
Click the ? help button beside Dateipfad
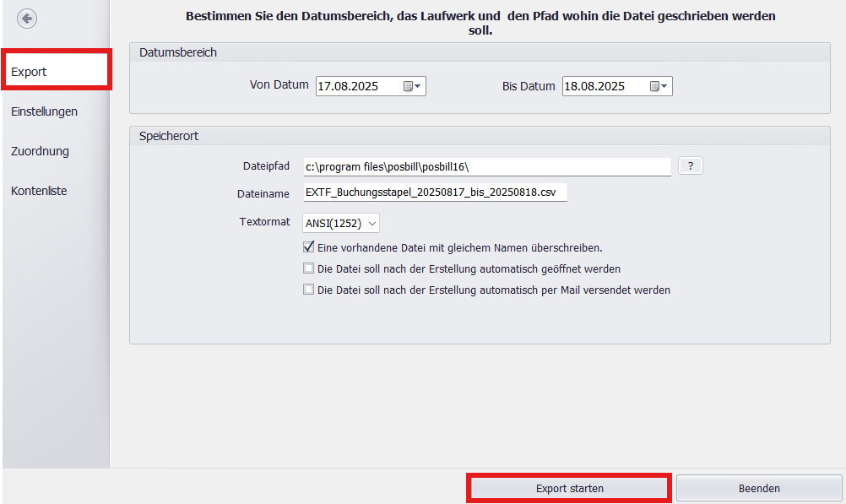click(x=690, y=165)
